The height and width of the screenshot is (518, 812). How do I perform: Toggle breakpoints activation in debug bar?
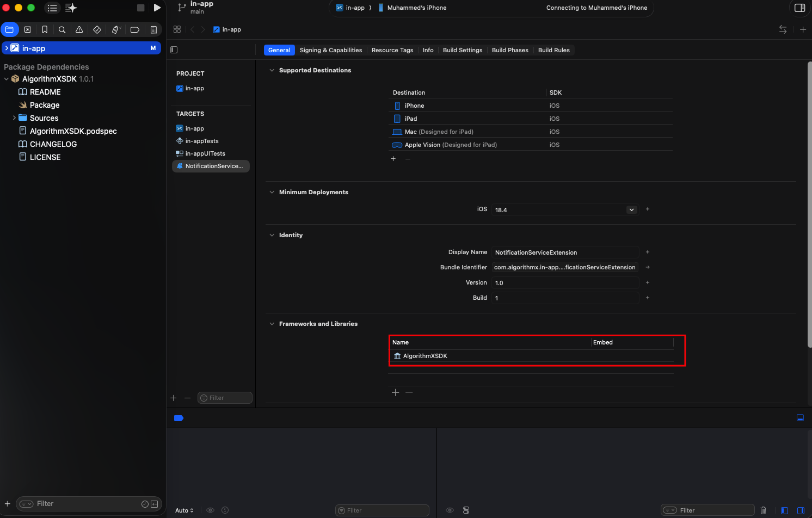(x=179, y=418)
